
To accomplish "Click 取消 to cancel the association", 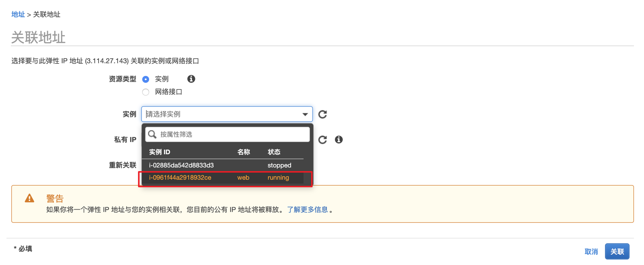I will pos(591,252).
